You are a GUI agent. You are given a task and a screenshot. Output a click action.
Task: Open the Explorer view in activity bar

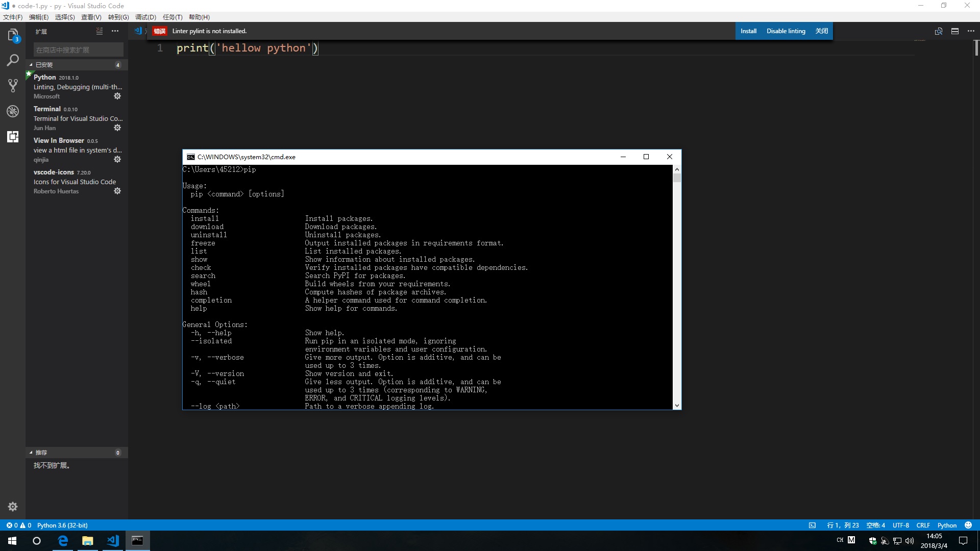pyautogui.click(x=13, y=35)
